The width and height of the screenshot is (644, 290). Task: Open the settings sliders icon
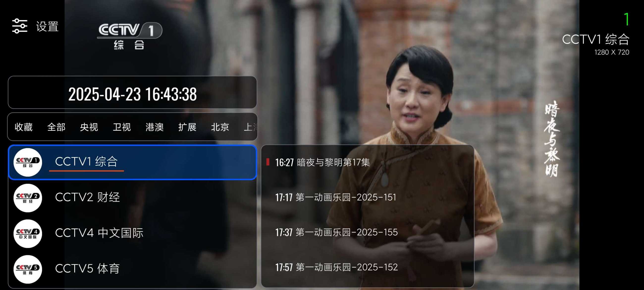(x=20, y=26)
